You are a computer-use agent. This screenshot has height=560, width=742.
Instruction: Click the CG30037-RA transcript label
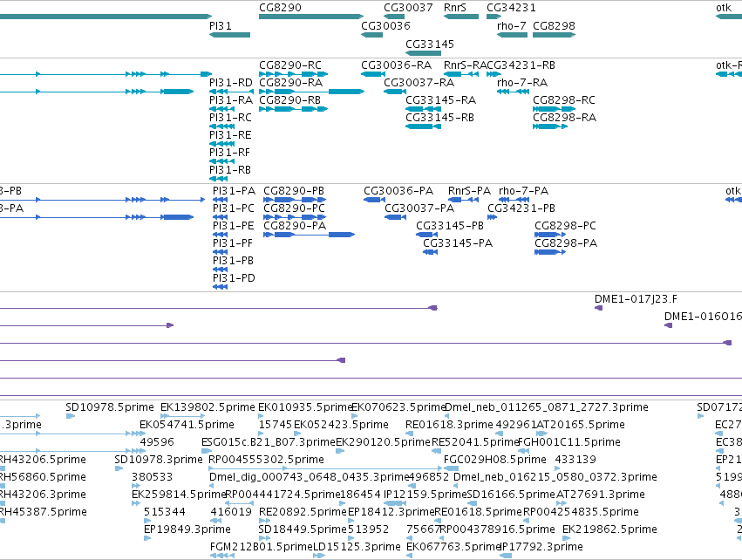[x=419, y=82]
